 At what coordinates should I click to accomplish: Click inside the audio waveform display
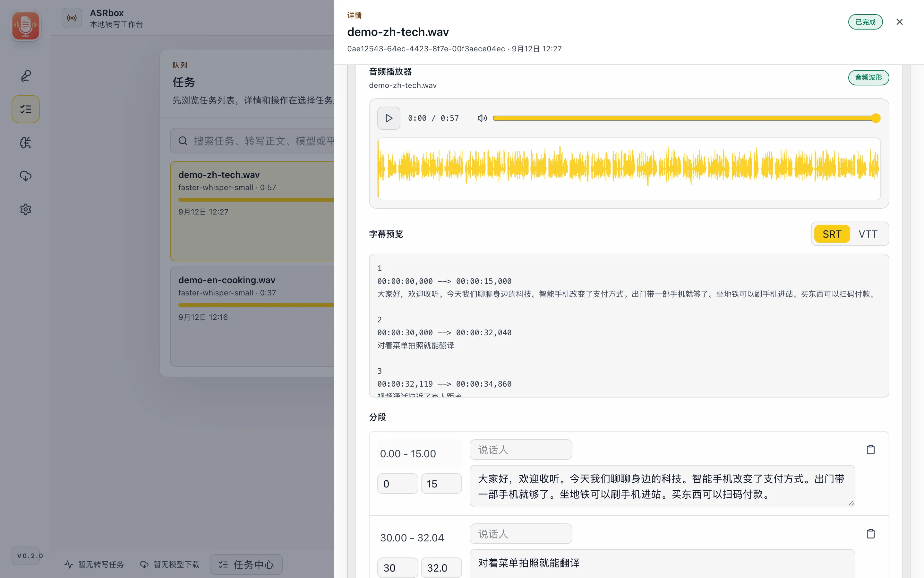tap(629, 169)
